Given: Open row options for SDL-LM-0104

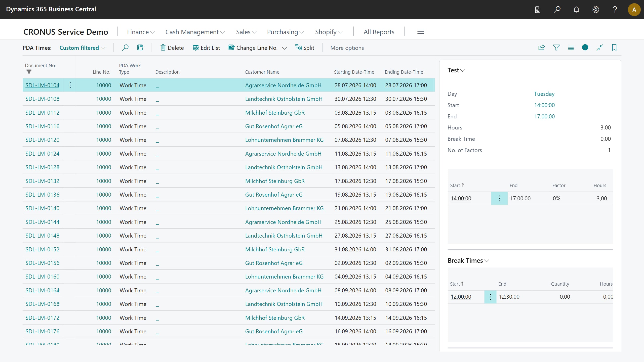Looking at the screenshot, I should [70, 85].
